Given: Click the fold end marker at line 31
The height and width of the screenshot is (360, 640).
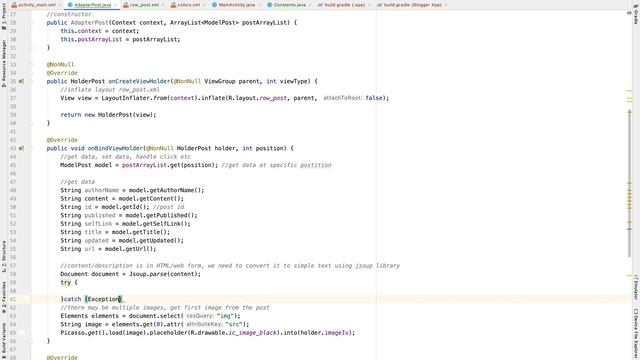Looking at the screenshot, I should (31, 48).
